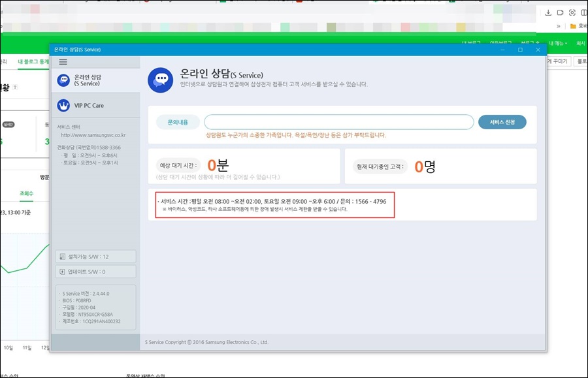588x378 pixels.
Task: Open the 내 메뉴 dropdown in blog
Action: pos(558,44)
